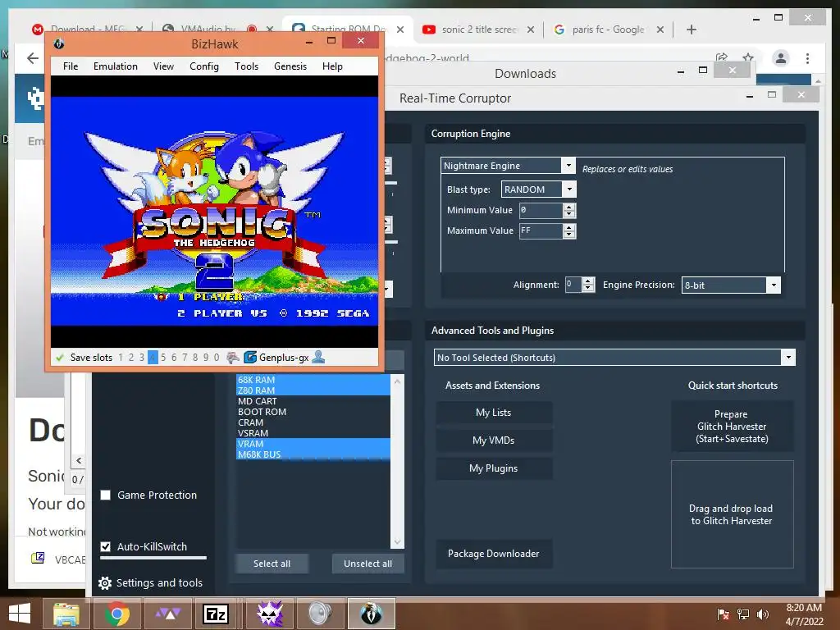Open File Explorer from the taskbar
The height and width of the screenshot is (630, 840).
[x=66, y=614]
